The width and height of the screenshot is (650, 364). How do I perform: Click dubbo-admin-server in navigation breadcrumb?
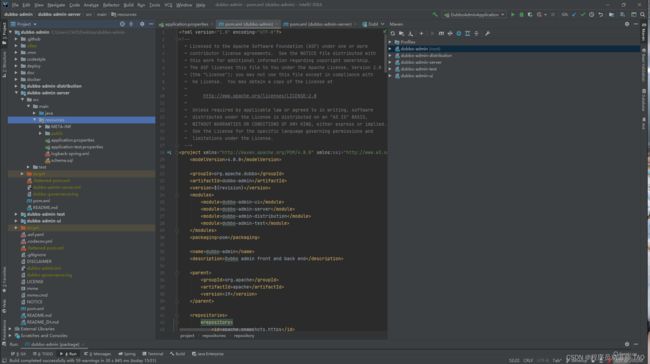(x=59, y=15)
